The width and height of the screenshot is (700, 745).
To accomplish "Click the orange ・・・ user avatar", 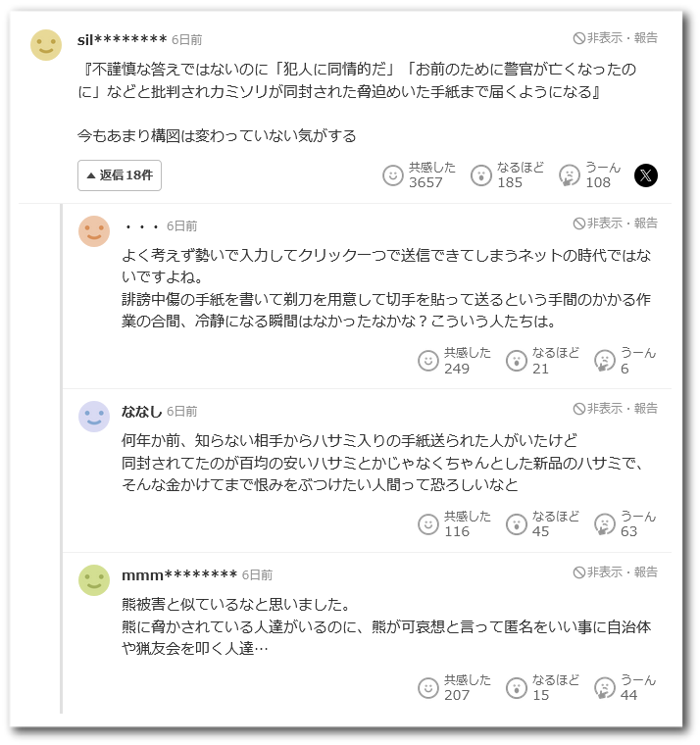I will [94, 231].
